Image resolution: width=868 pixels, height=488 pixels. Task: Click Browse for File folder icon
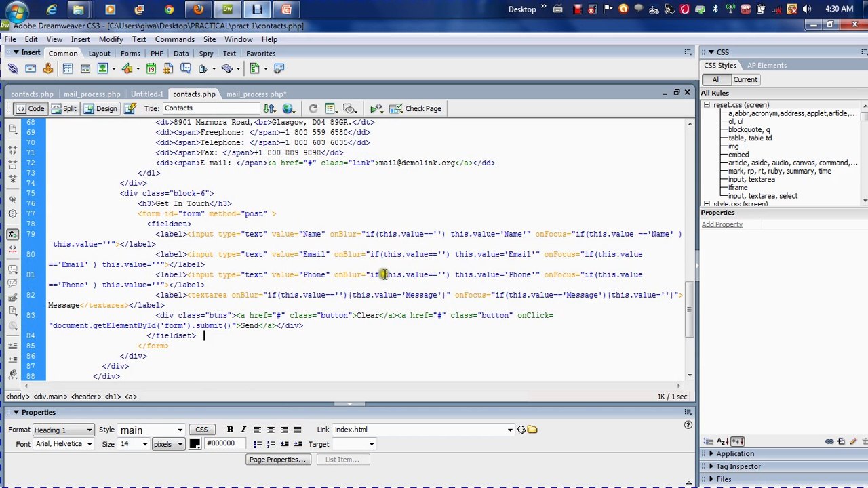532,430
